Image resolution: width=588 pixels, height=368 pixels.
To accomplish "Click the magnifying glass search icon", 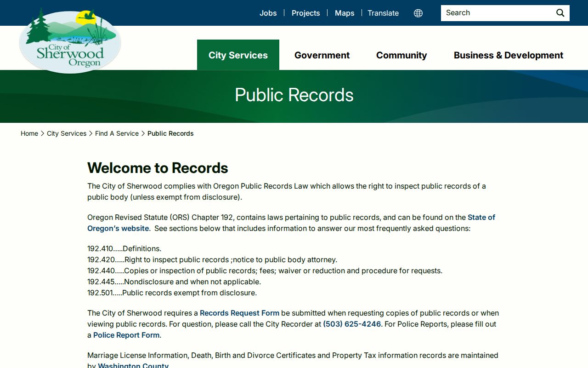I will tap(560, 13).
